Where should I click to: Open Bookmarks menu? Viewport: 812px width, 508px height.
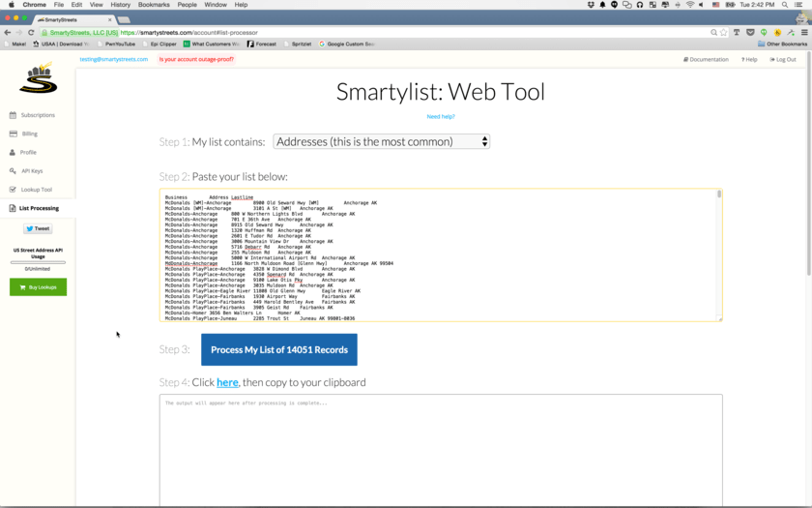point(154,5)
